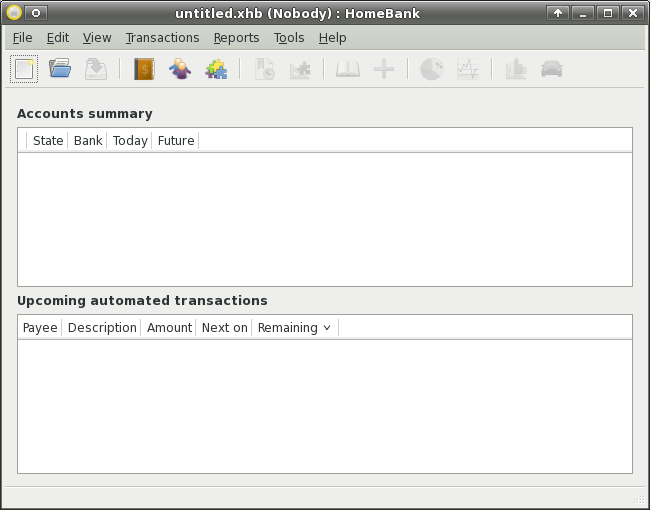
Task: Sort by the Payee column header
Action: [40, 328]
